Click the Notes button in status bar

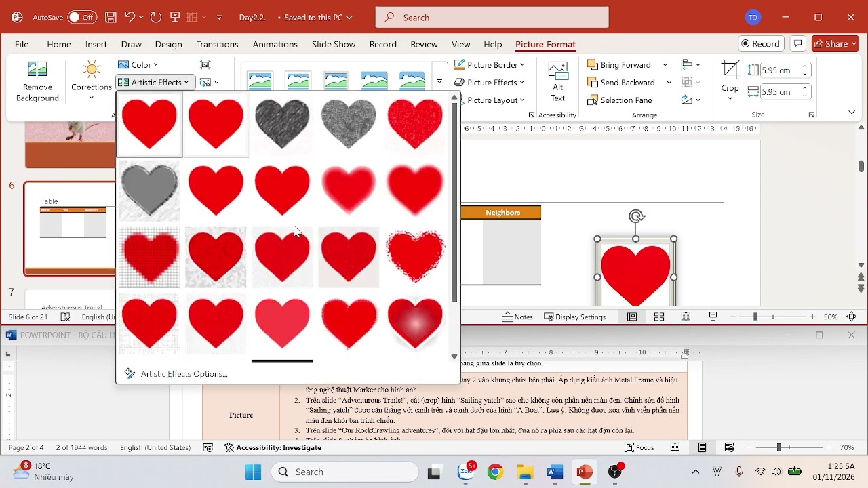click(x=517, y=317)
